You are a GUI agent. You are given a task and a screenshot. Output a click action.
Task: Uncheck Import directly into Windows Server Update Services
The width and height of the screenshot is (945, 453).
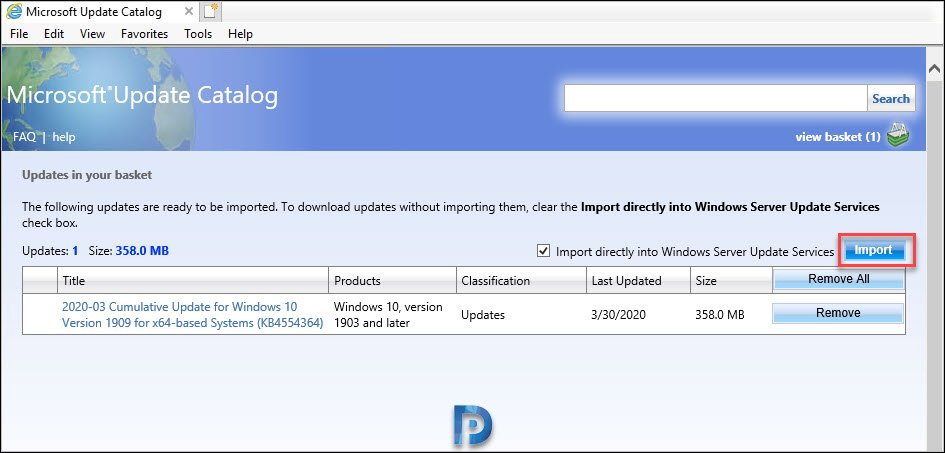[544, 251]
